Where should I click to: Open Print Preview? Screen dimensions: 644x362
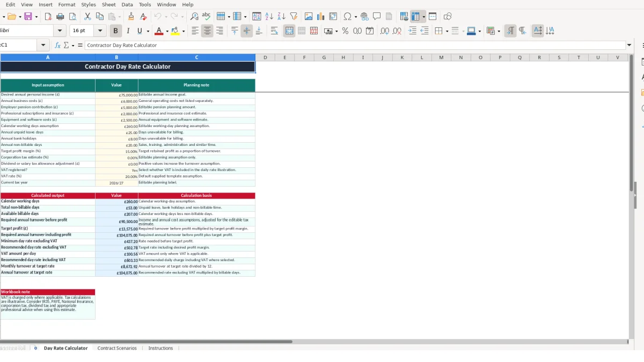tap(72, 17)
